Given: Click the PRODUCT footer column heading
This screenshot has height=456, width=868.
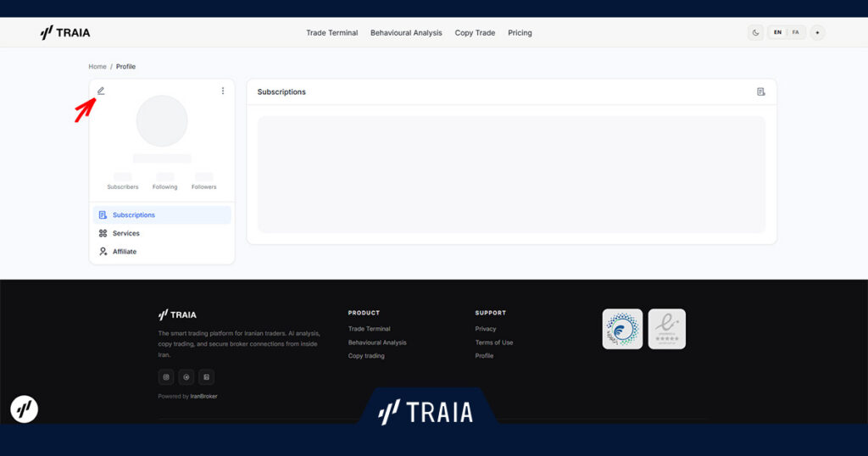Looking at the screenshot, I should pos(364,314).
